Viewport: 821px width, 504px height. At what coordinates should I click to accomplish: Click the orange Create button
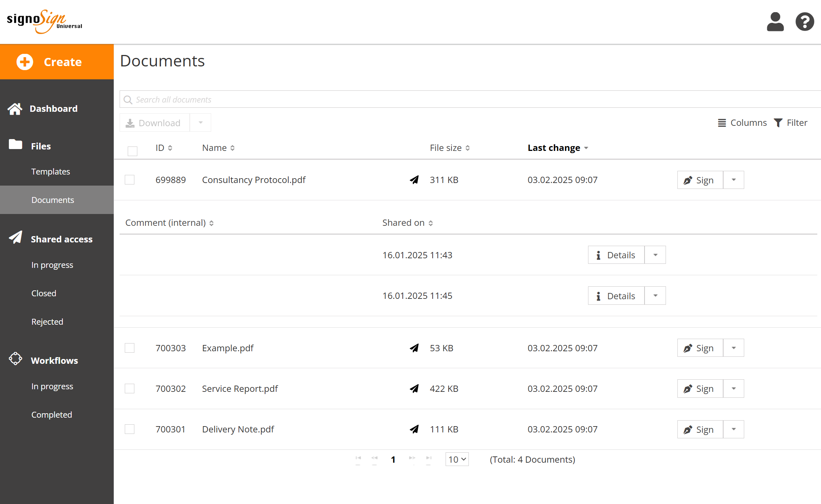click(x=57, y=62)
